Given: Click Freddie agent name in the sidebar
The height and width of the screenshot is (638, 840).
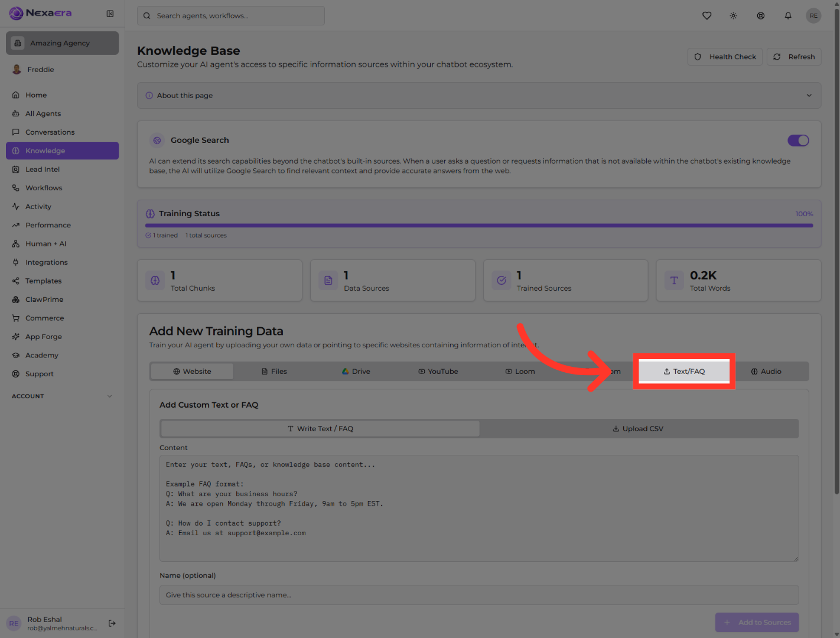Looking at the screenshot, I should tap(41, 70).
